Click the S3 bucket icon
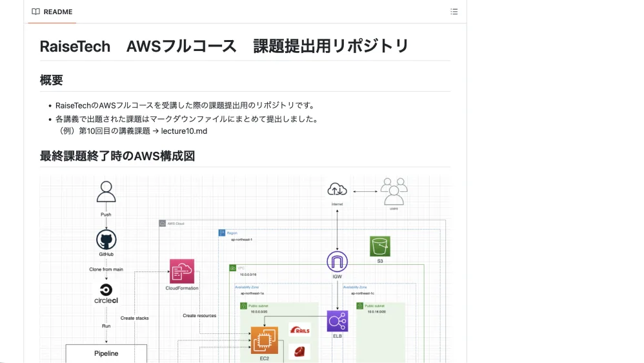The image size is (644, 363). [x=380, y=246]
